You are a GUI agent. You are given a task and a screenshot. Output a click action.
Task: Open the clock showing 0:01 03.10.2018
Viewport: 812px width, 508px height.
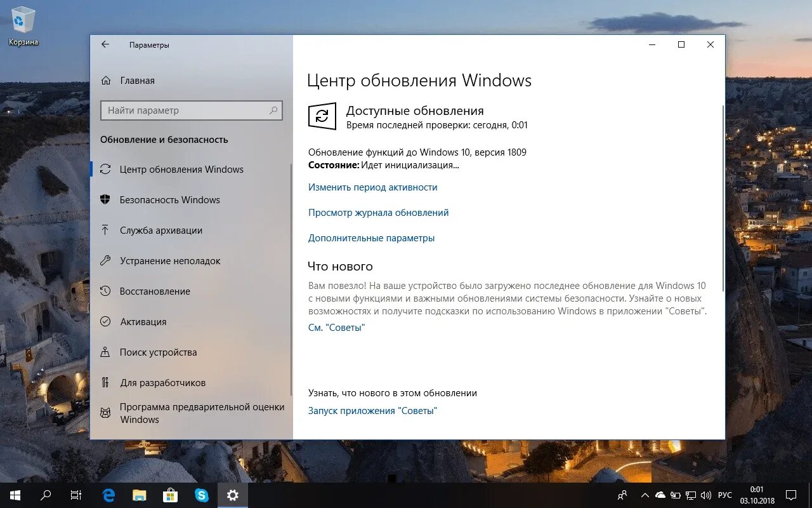click(757, 495)
